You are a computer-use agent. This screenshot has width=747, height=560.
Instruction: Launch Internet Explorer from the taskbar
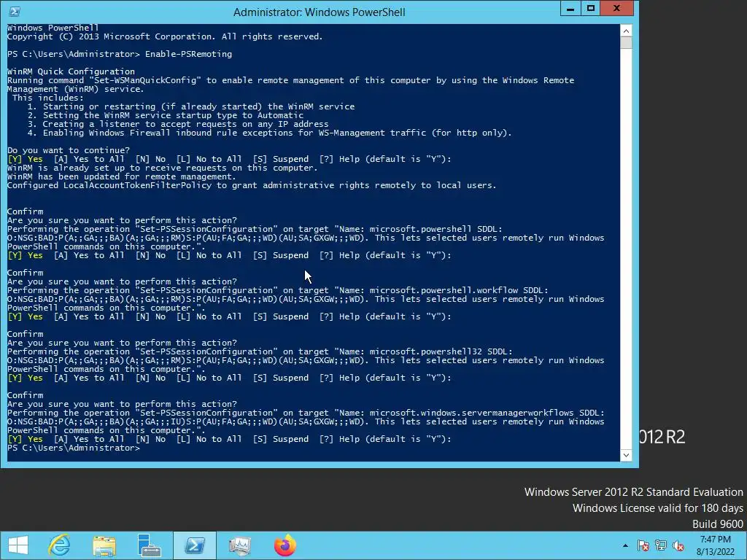60,545
